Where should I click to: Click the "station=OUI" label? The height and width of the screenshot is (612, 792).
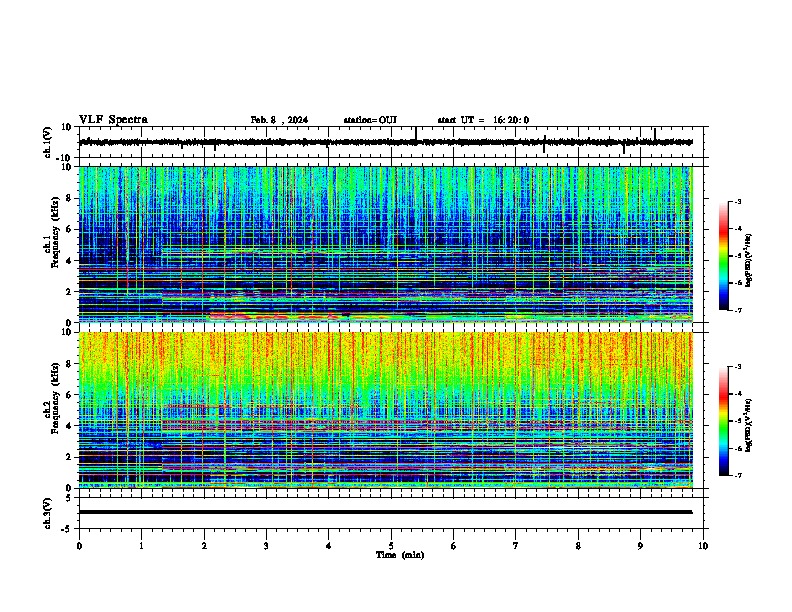(x=370, y=120)
